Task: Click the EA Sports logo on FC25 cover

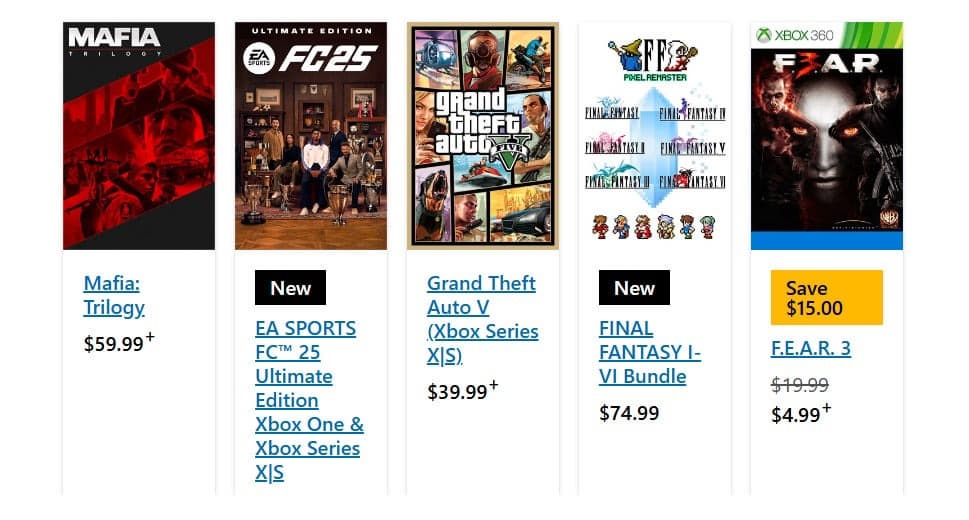Action: pyautogui.click(x=259, y=59)
